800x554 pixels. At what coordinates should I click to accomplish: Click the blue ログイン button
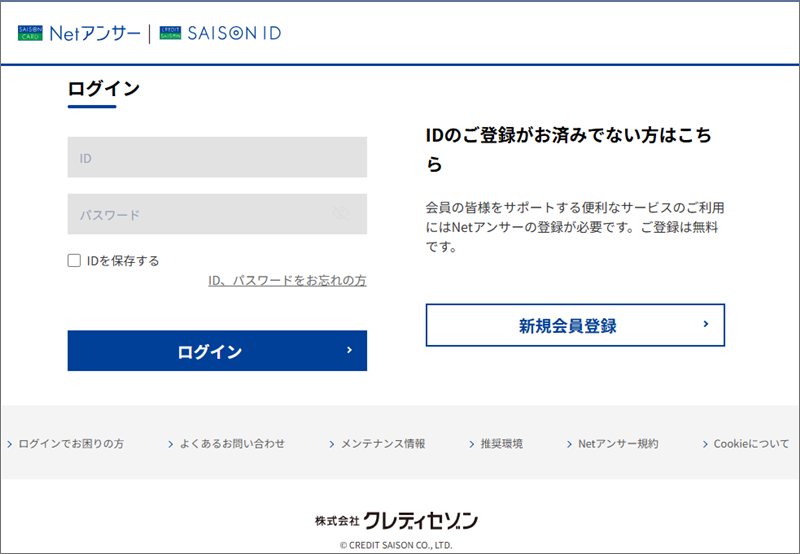[x=217, y=351]
